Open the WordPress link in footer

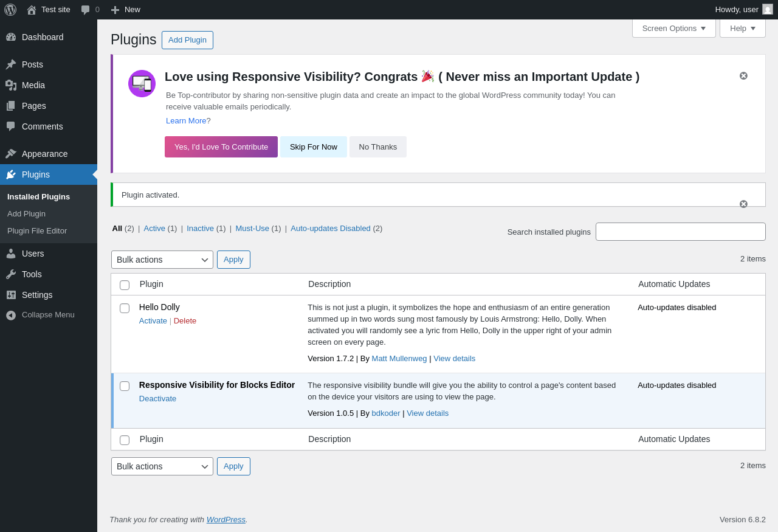[x=225, y=519]
